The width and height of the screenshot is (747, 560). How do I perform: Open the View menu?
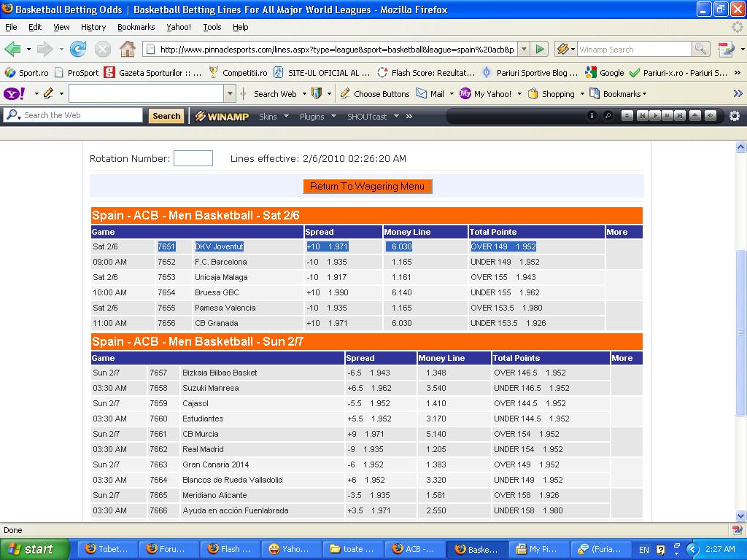(x=61, y=27)
